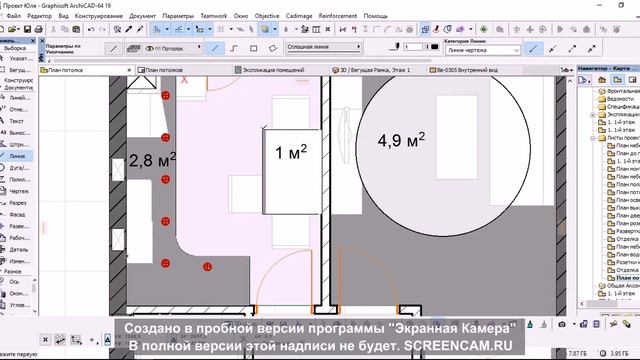
Task: Open the Документ menu
Action: pos(142,16)
